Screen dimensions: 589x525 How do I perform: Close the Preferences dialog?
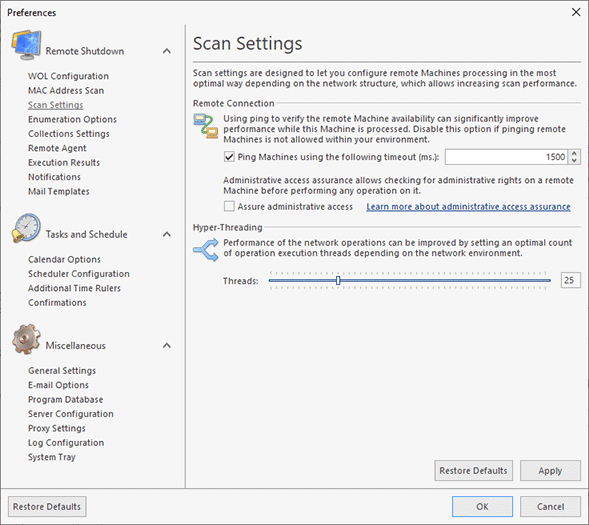pyautogui.click(x=576, y=12)
